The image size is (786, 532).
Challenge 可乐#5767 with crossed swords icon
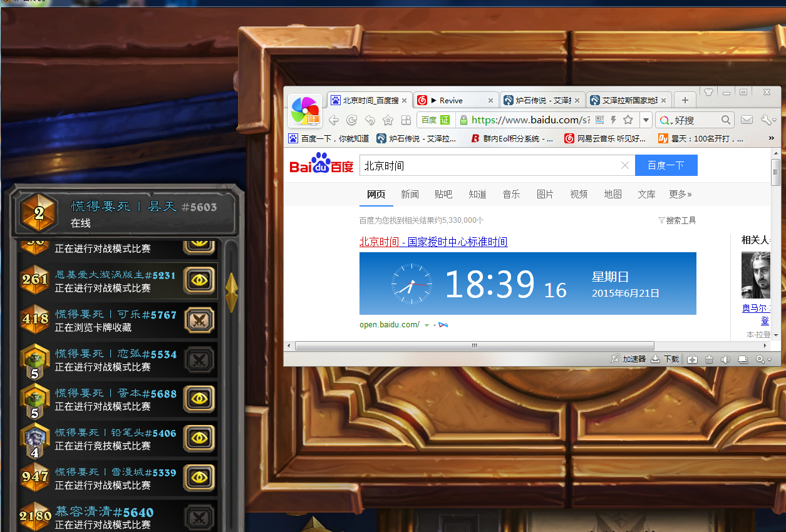pos(199,320)
